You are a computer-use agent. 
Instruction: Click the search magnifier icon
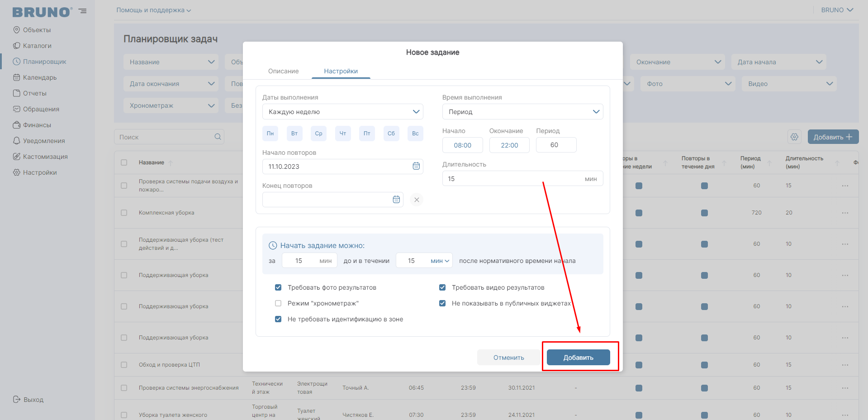coord(218,137)
